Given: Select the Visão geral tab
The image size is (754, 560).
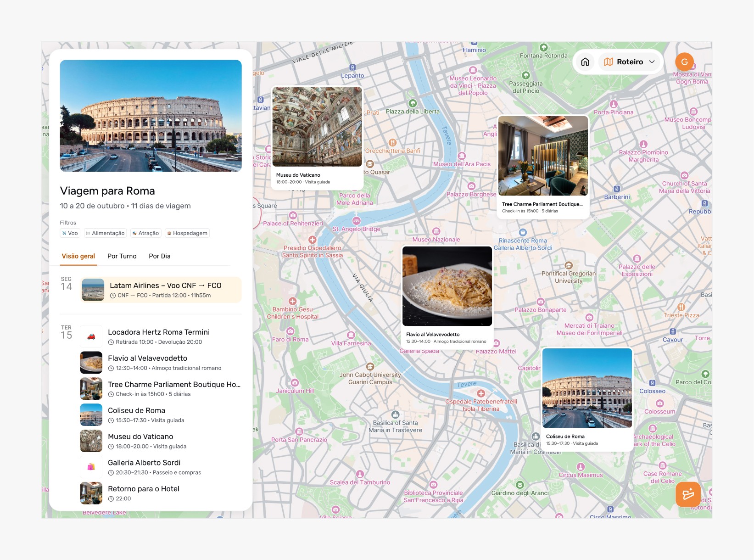Looking at the screenshot, I should [x=78, y=256].
